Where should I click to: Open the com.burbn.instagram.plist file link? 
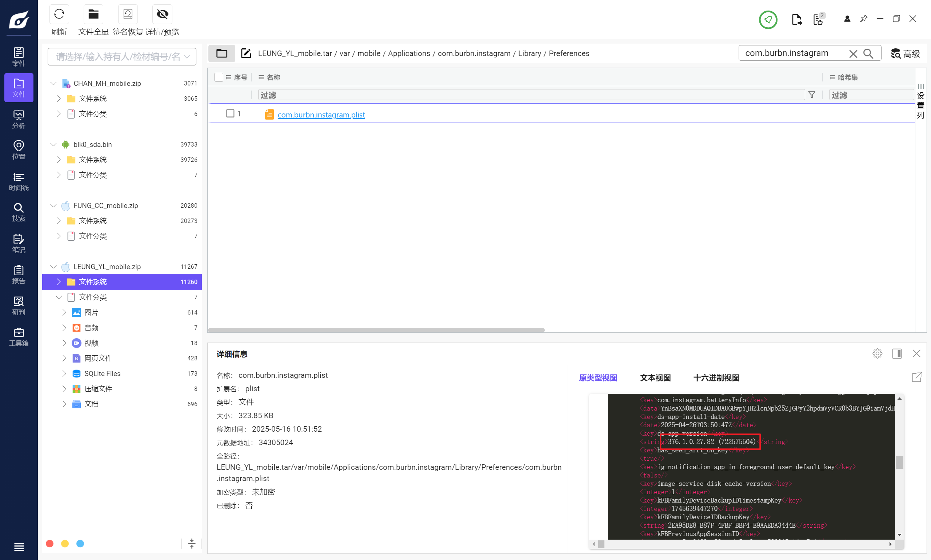click(321, 115)
